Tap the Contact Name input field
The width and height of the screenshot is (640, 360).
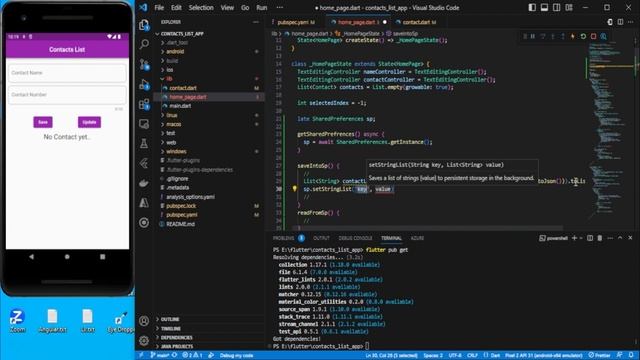click(x=67, y=73)
